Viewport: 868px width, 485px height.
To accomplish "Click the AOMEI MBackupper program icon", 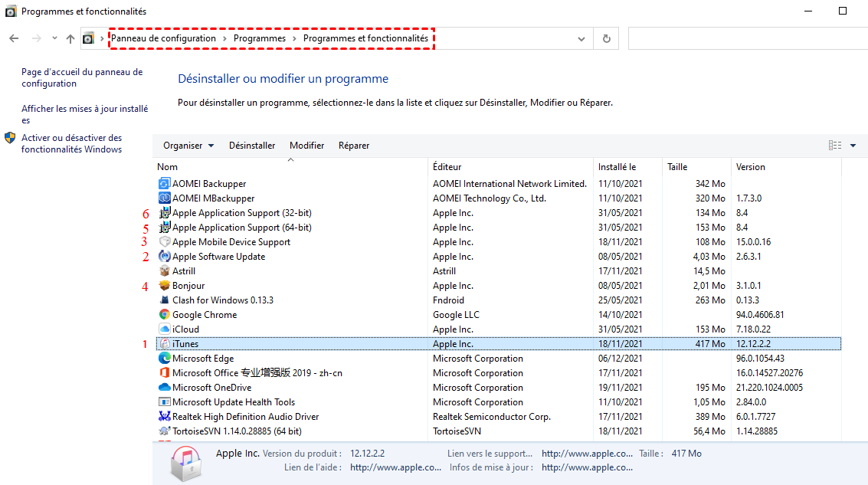I will pos(165,198).
